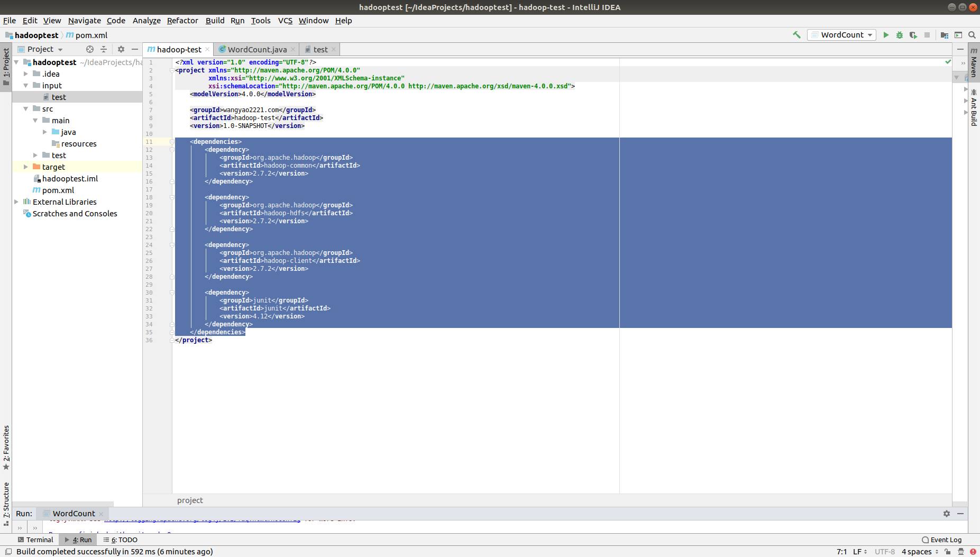Open the Maven Projects side panel
980x557 pixels.
pyautogui.click(x=975, y=66)
